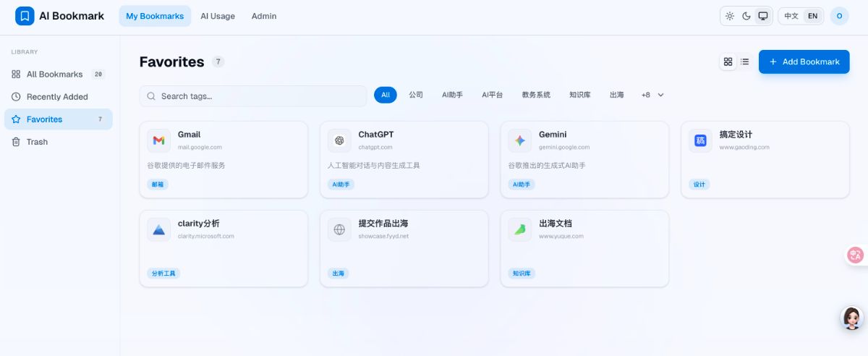Screen dimensions: 868x356
Task: Click www.gaoding.com URL text
Action: click(x=744, y=147)
